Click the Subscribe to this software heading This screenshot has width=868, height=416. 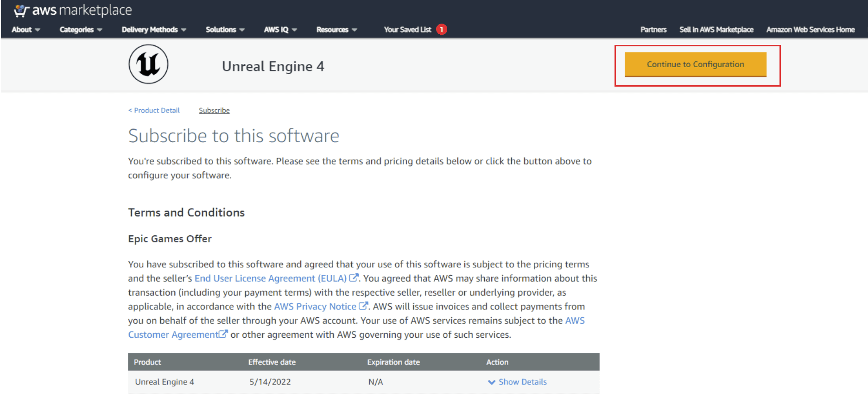click(234, 136)
